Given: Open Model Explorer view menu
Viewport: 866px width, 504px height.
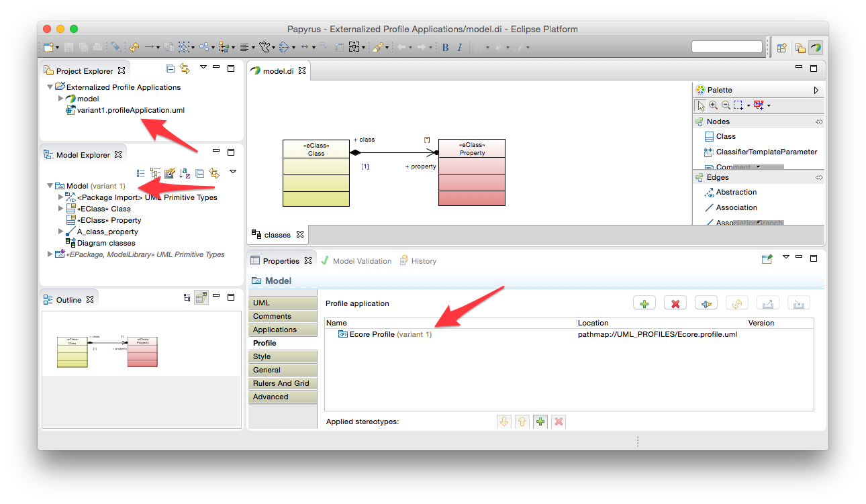Looking at the screenshot, I should click(x=232, y=172).
